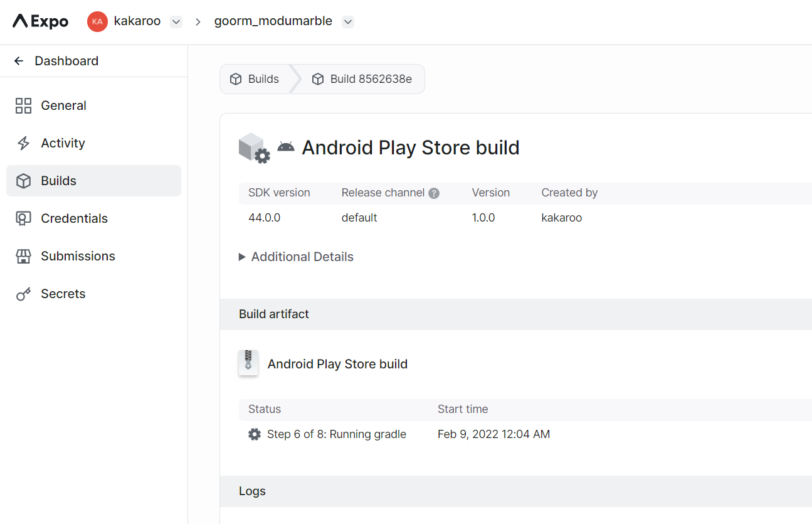Click the artifact name Android Play Store build
This screenshot has width=812, height=524.
(x=337, y=364)
